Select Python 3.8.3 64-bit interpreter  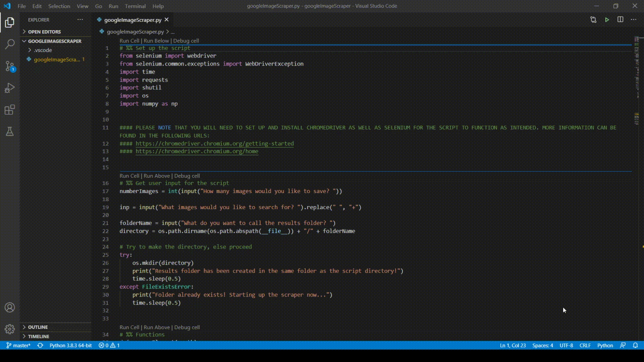coord(70,346)
